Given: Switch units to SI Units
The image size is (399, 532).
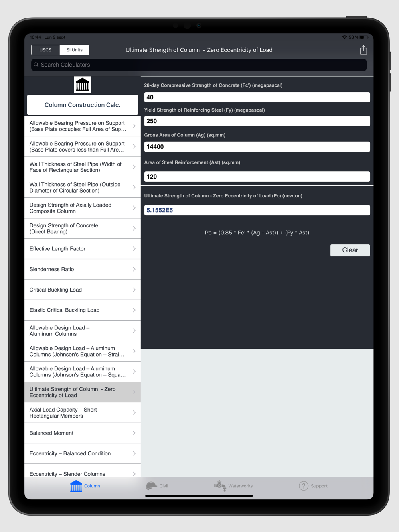Looking at the screenshot, I should 75,50.
